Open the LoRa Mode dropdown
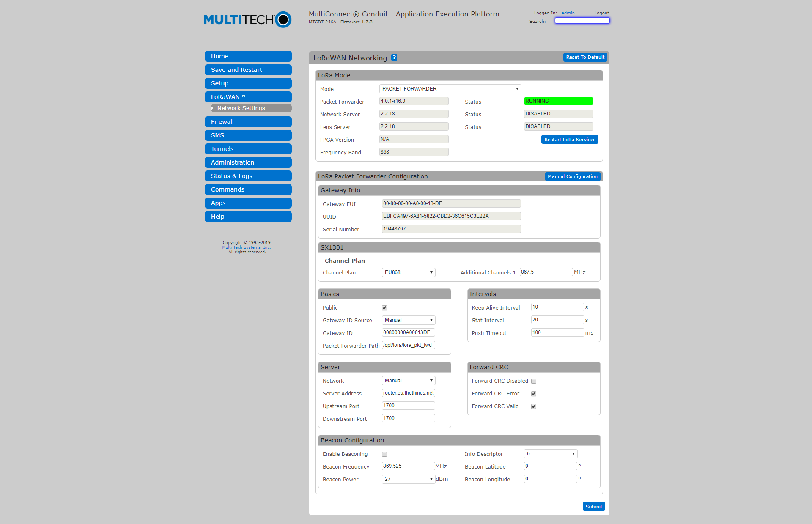Viewport: 812px width, 524px height. point(450,89)
